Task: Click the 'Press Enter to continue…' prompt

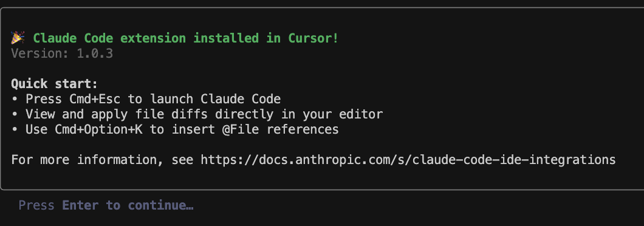Action: click(106, 205)
